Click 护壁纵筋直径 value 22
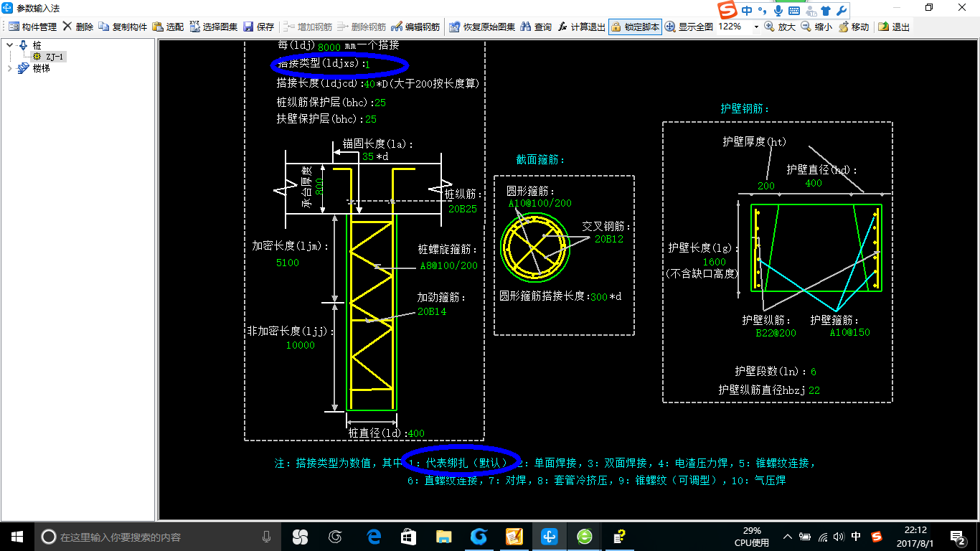 814,390
